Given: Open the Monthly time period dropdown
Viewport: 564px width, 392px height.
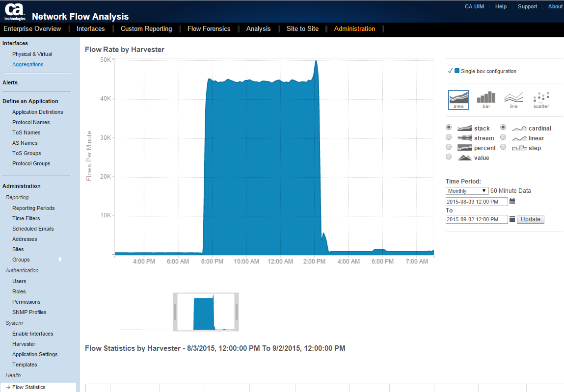Looking at the screenshot, I should [x=466, y=191].
